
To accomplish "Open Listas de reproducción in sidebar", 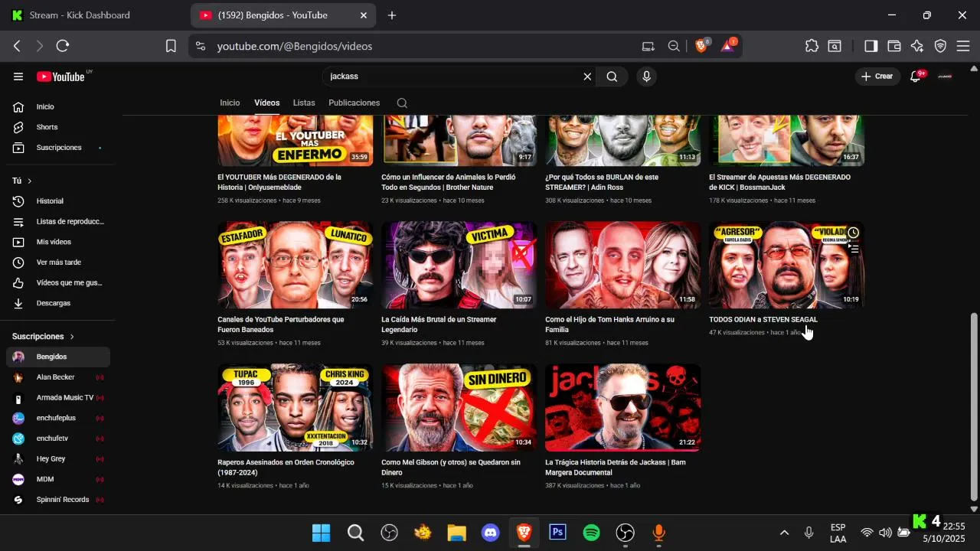I will pyautogui.click(x=58, y=221).
